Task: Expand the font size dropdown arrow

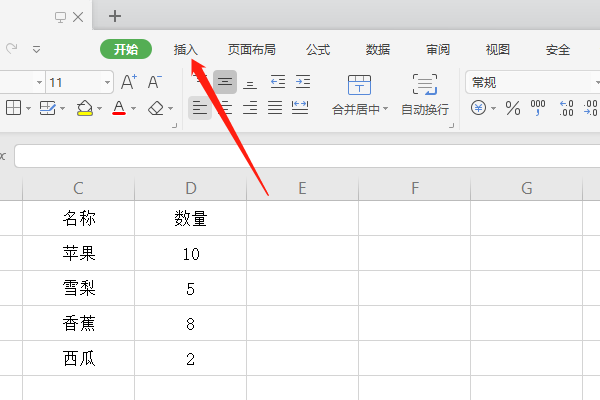Action: tap(107, 82)
